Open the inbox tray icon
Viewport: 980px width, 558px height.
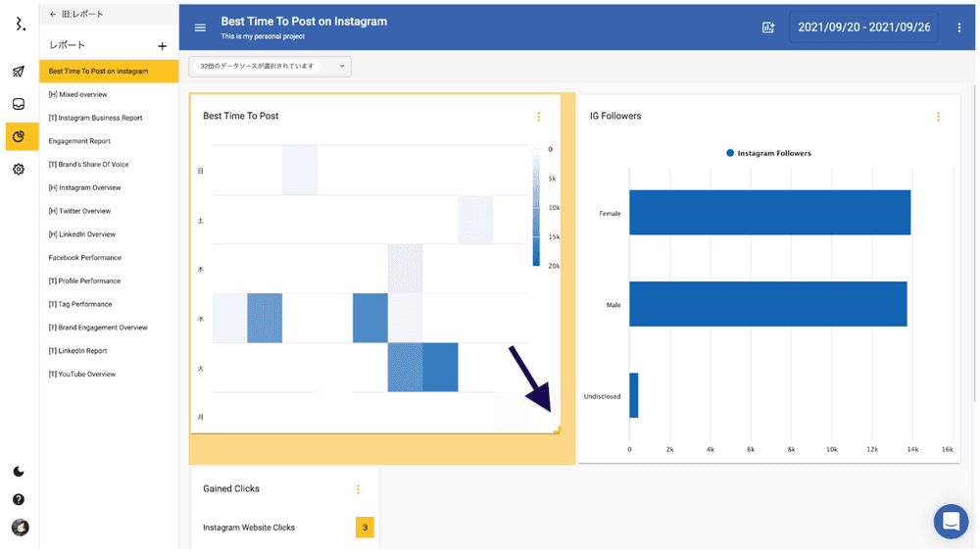point(19,104)
